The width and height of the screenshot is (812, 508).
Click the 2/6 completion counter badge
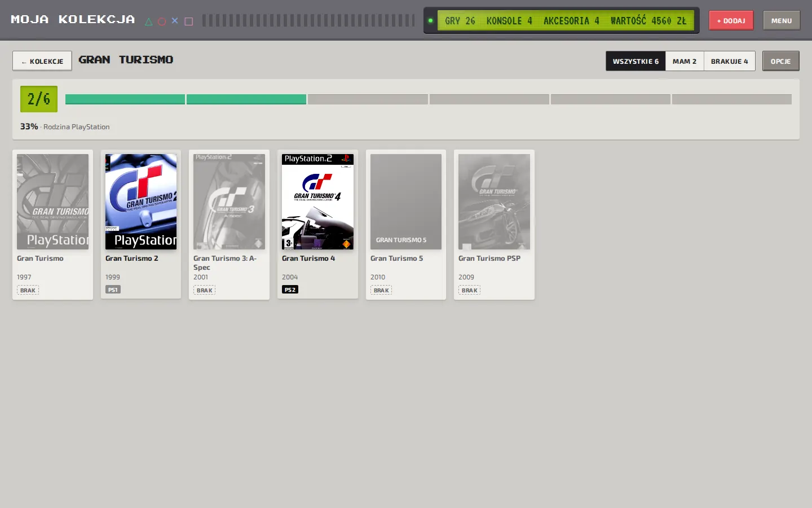39,99
